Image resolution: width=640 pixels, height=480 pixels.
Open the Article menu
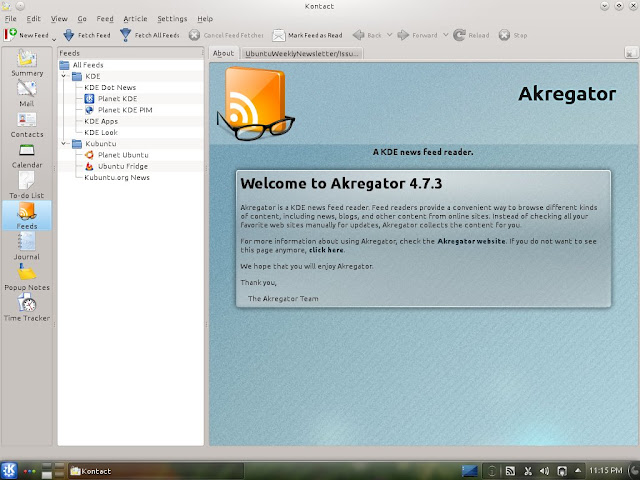coord(135,19)
